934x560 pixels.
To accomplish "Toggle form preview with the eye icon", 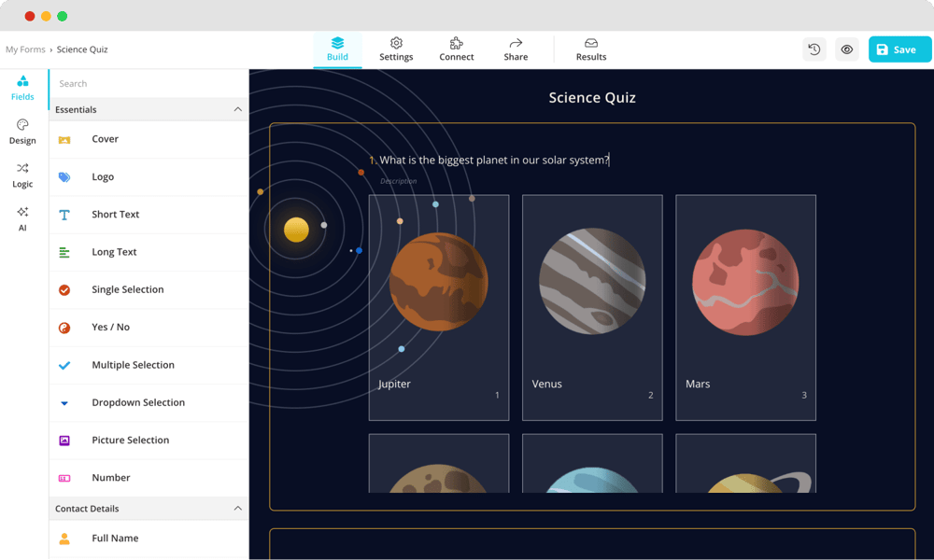I will pyautogui.click(x=846, y=49).
